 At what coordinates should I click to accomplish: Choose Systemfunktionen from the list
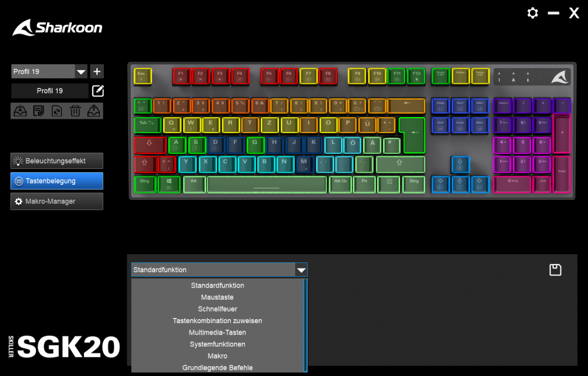217,344
